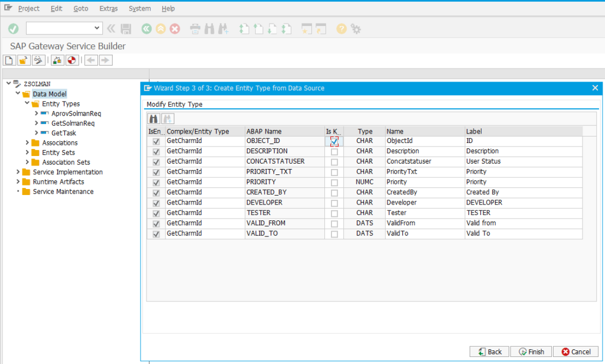Open the Goto menu
Viewport: 605px width, 364px height.
pyautogui.click(x=80, y=8)
